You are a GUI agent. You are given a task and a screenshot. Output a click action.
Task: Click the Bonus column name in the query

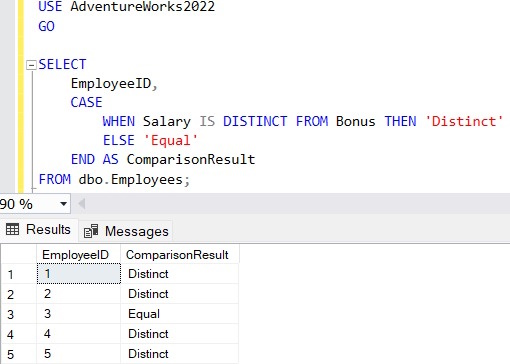356,121
